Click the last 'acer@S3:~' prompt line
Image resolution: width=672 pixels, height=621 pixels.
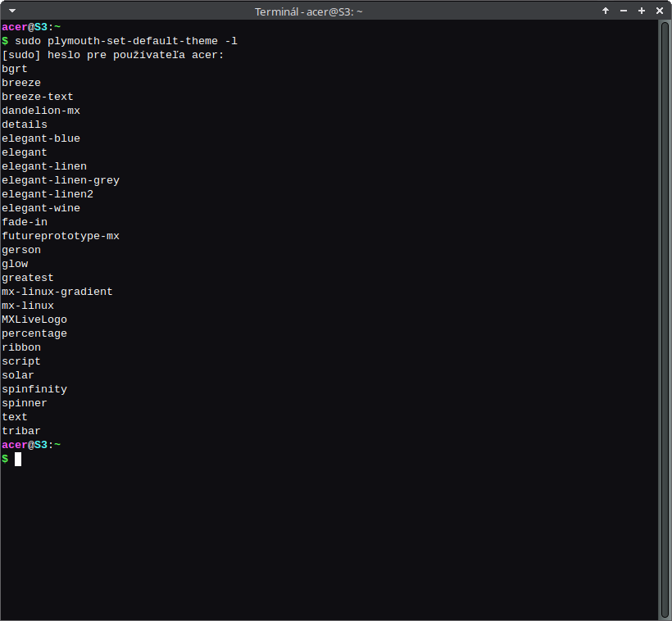(x=31, y=445)
